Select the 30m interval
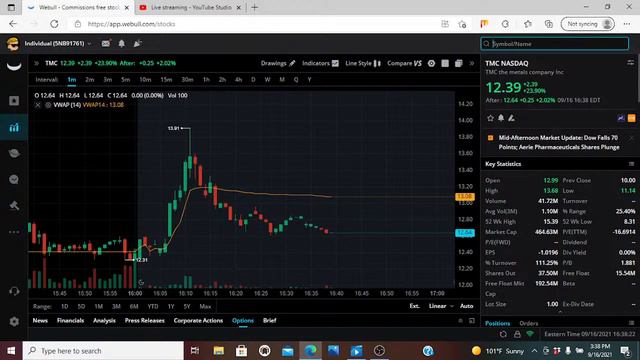This screenshot has height=360, width=640. (x=187, y=80)
